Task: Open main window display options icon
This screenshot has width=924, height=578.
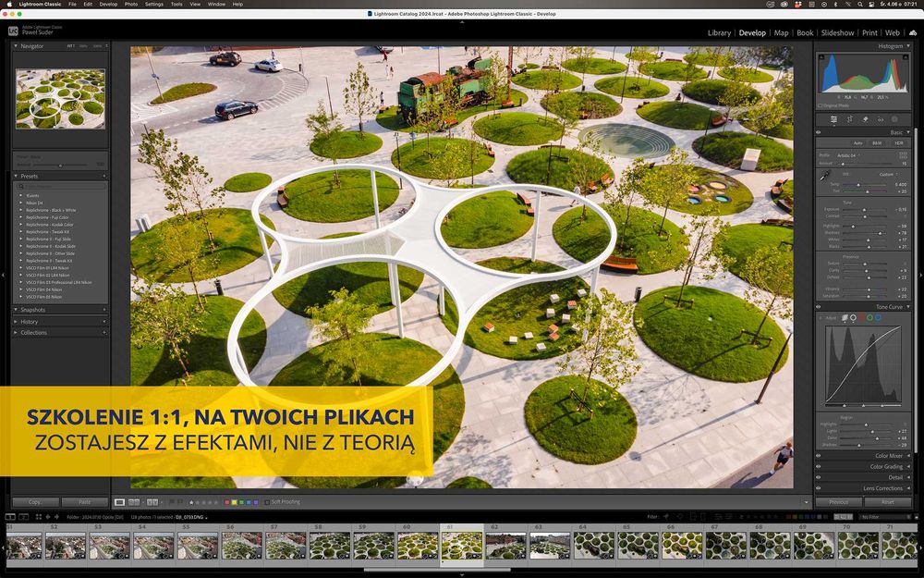Action: 10,517
